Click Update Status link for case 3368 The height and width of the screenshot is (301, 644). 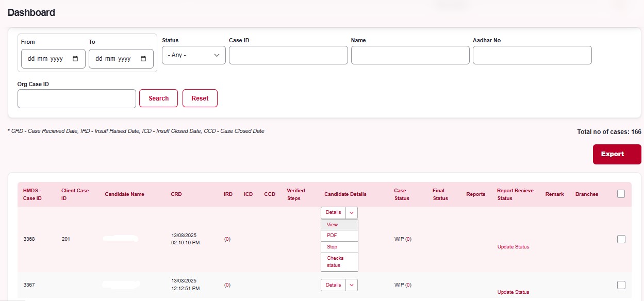click(x=513, y=247)
